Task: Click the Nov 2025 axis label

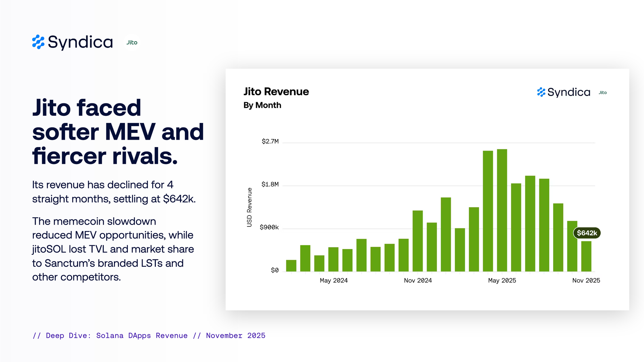Action: [586, 281]
